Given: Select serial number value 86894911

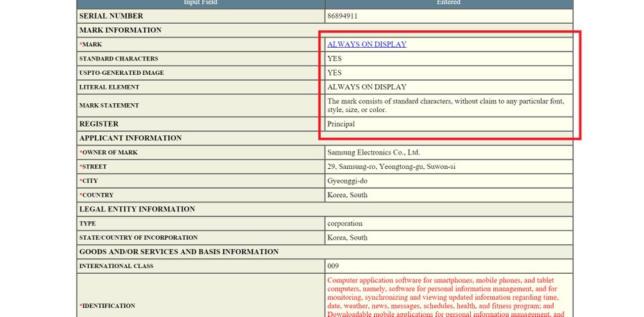Looking at the screenshot, I should [x=342, y=16].
